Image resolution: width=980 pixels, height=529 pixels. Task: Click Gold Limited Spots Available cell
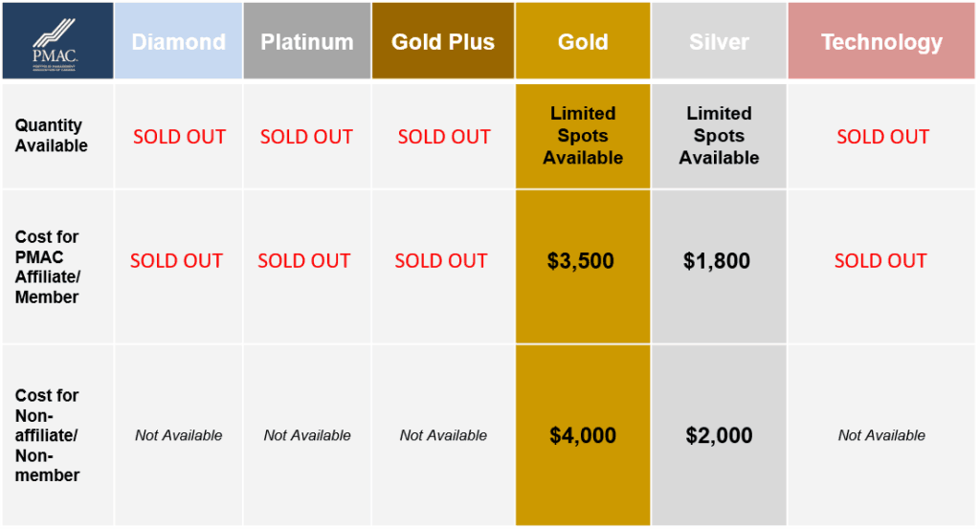[x=583, y=136]
